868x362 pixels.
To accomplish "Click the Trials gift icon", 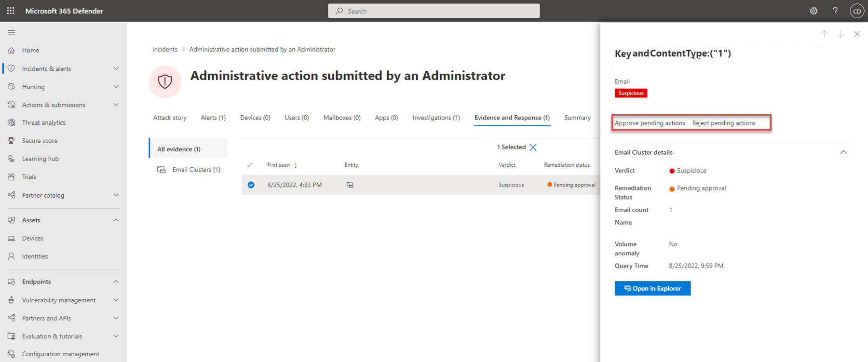I will coord(12,177).
